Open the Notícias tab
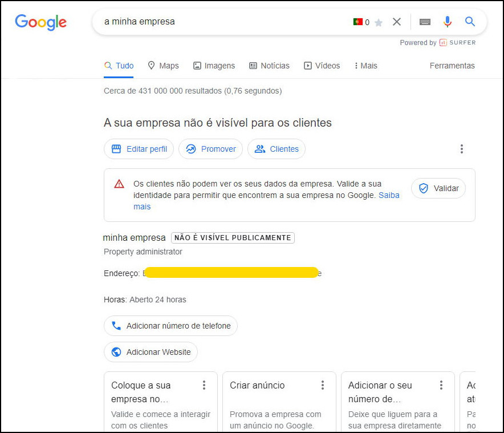 coord(269,66)
